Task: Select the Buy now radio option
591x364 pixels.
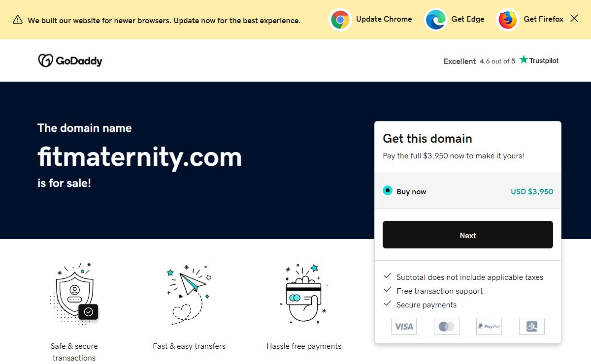Action: point(388,191)
